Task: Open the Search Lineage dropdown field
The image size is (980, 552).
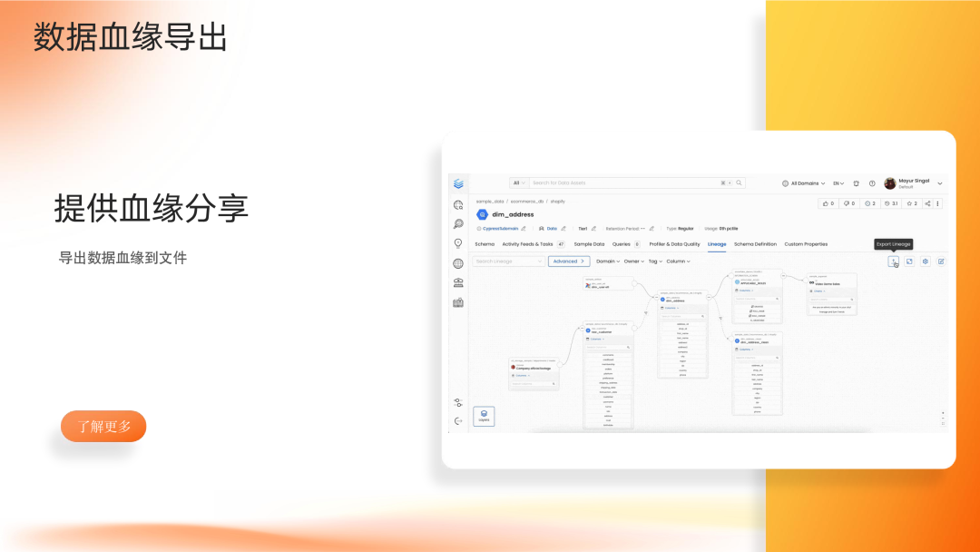Action: [508, 261]
